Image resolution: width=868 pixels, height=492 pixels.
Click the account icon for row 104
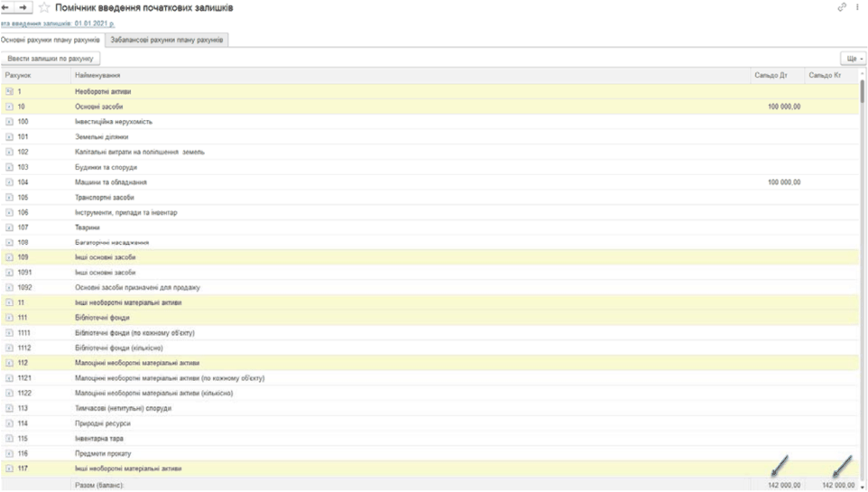tap(9, 182)
